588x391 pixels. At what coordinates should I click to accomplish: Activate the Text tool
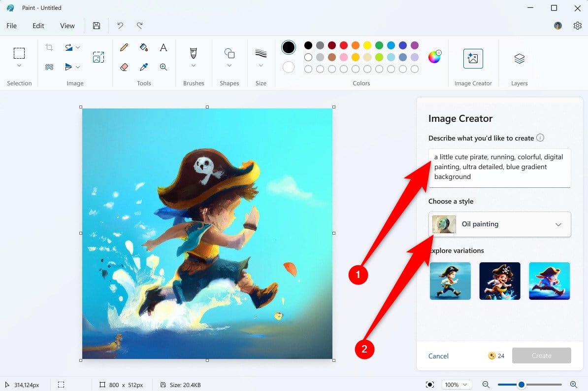[x=163, y=47]
